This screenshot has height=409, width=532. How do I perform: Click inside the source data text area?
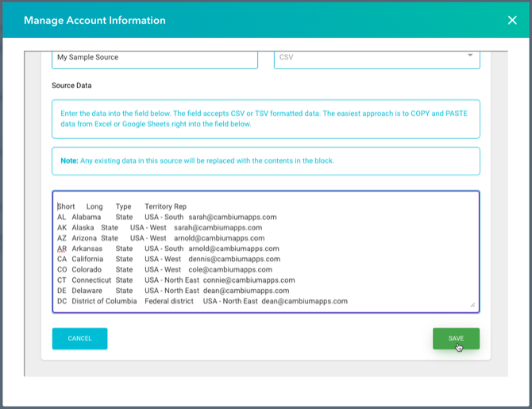(x=266, y=252)
